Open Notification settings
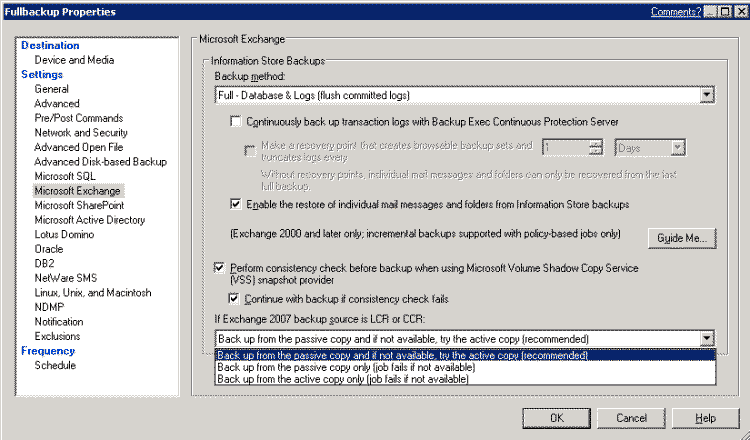This screenshot has height=440, width=750. pyautogui.click(x=58, y=322)
